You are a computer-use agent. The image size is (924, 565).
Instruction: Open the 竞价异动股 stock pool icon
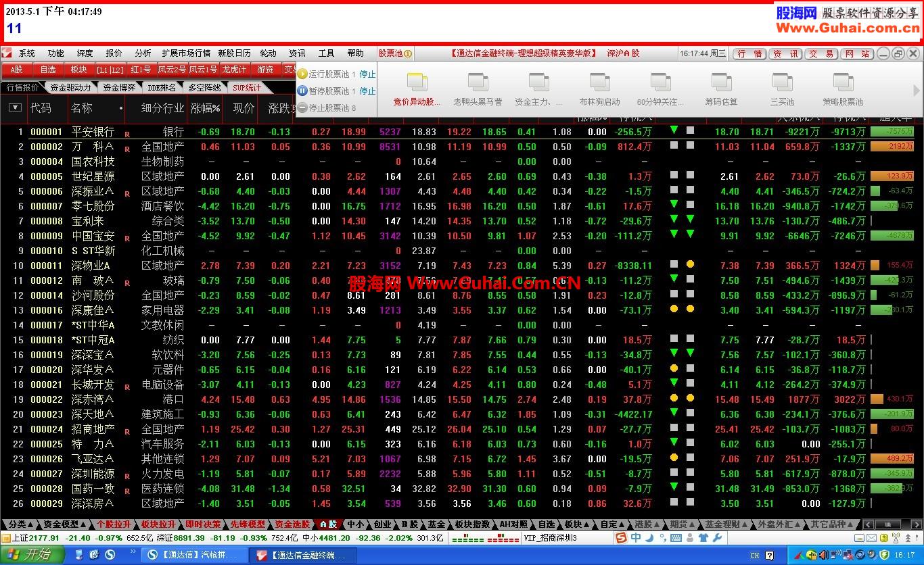click(417, 82)
